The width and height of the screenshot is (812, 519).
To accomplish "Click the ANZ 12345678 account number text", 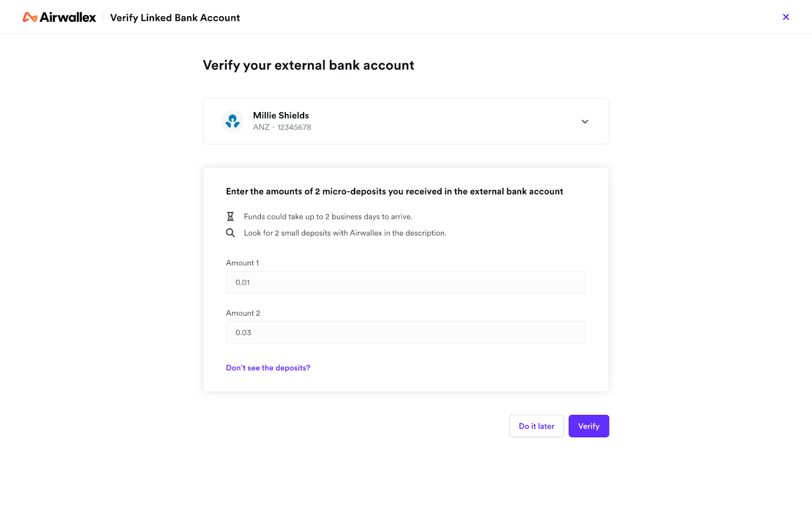I will click(x=282, y=127).
